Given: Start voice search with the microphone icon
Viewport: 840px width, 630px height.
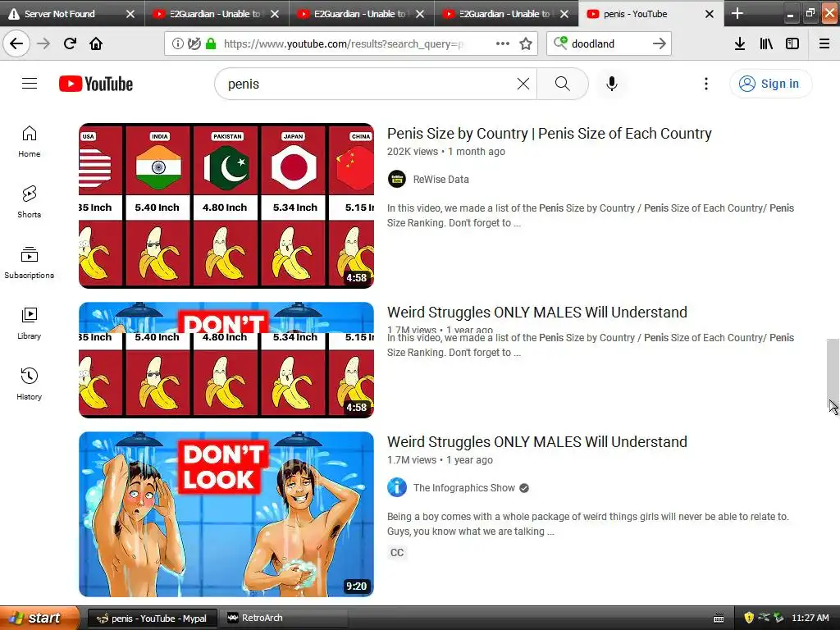Looking at the screenshot, I should (612, 84).
